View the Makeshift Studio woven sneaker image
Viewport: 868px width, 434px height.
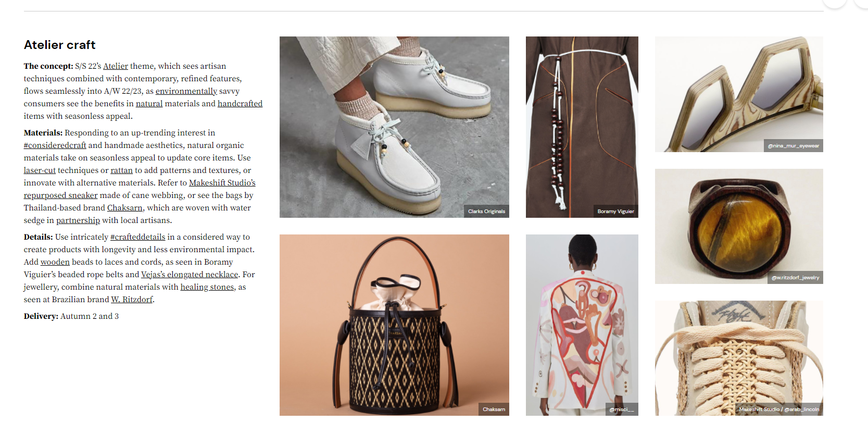[739, 358]
